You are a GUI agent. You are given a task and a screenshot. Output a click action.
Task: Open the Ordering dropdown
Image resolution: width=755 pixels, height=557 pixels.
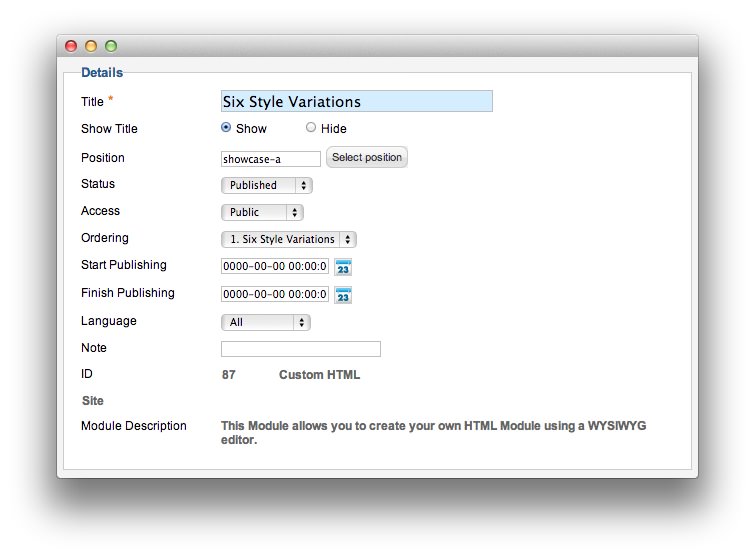click(x=289, y=239)
